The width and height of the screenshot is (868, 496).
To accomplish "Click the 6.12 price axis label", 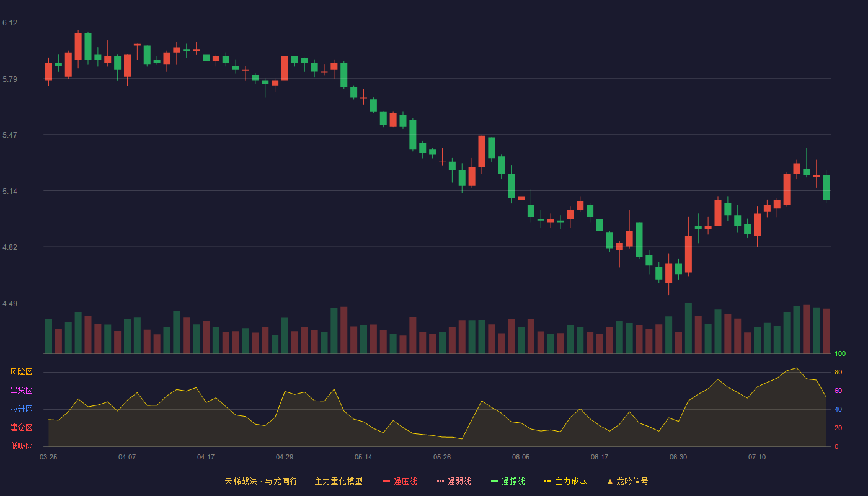I will pos(10,23).
